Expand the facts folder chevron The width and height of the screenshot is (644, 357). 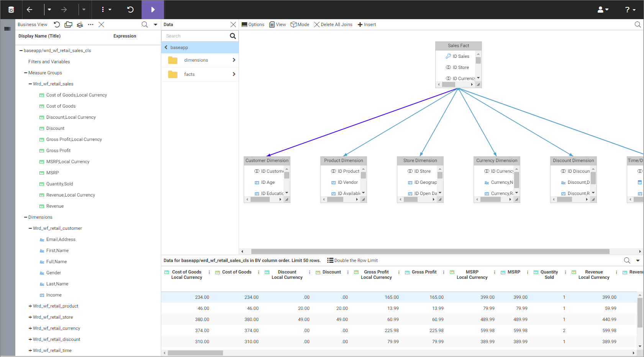(x=234, y=74)
